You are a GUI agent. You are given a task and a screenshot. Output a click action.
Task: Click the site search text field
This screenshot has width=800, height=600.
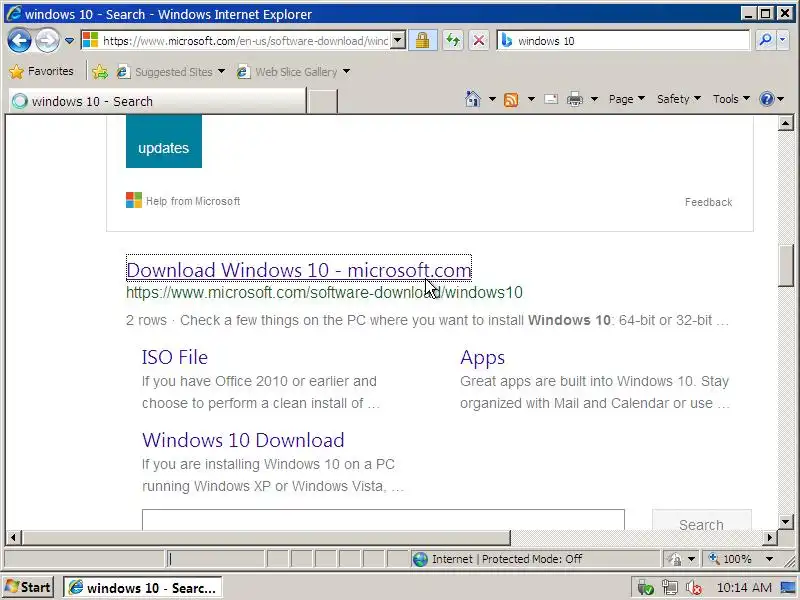383,519
